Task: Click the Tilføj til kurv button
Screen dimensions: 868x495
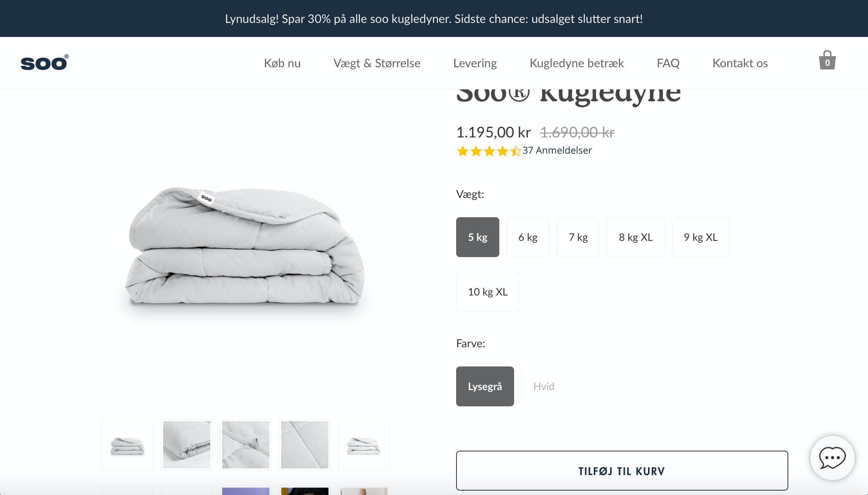Action: coord(622,471)
